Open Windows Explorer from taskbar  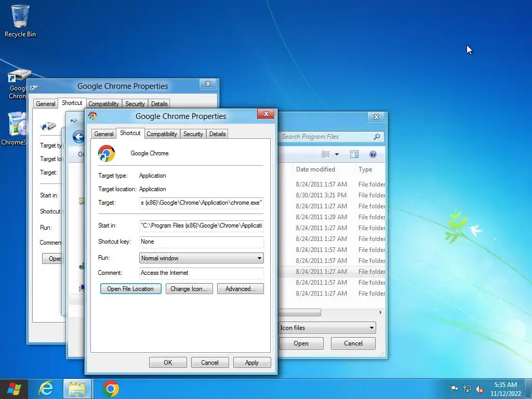[x=77, y=389]
